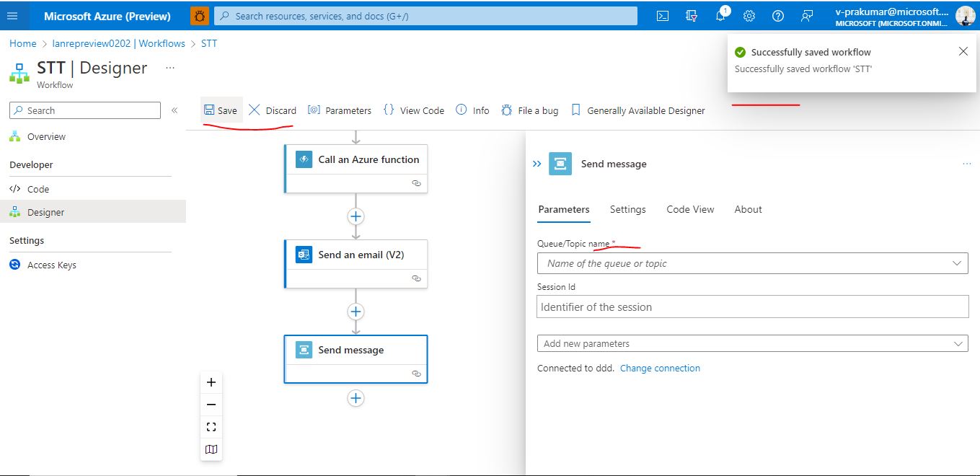Open the Code View tab
Screen dimensions: 980x476
[689, 209]
